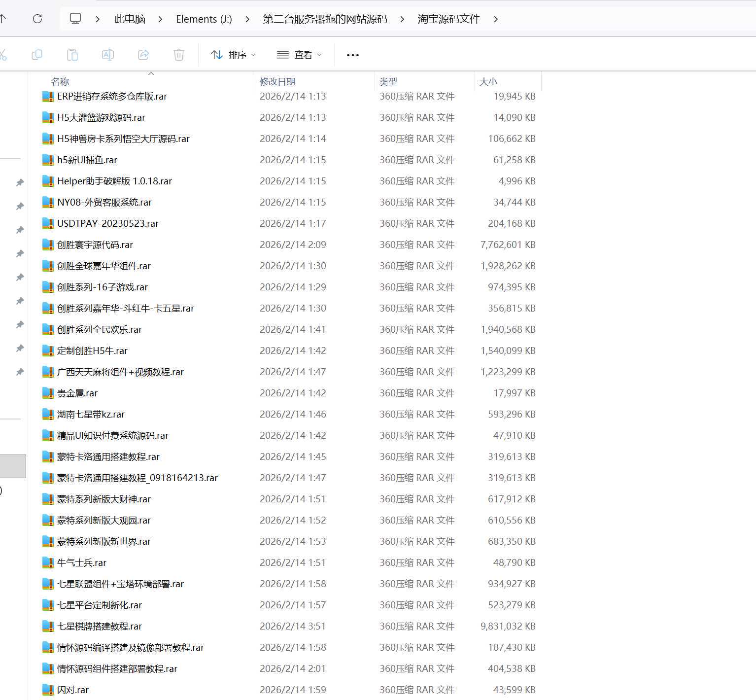Image resolution: width=756 pixels, height=700 pixels.
Task: Expand the chevron after Elements (J:)
Action: [x=247, y=19]
